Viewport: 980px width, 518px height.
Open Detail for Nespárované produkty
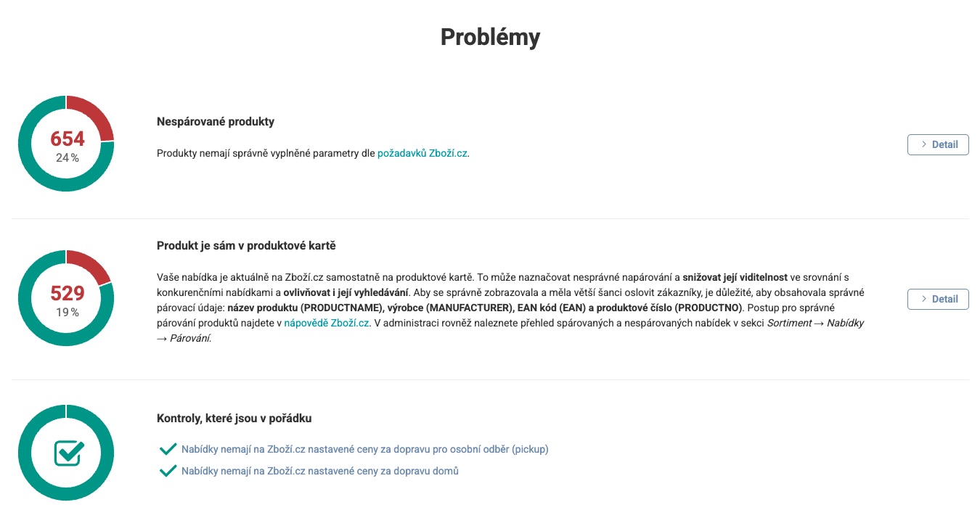(938, 144)
